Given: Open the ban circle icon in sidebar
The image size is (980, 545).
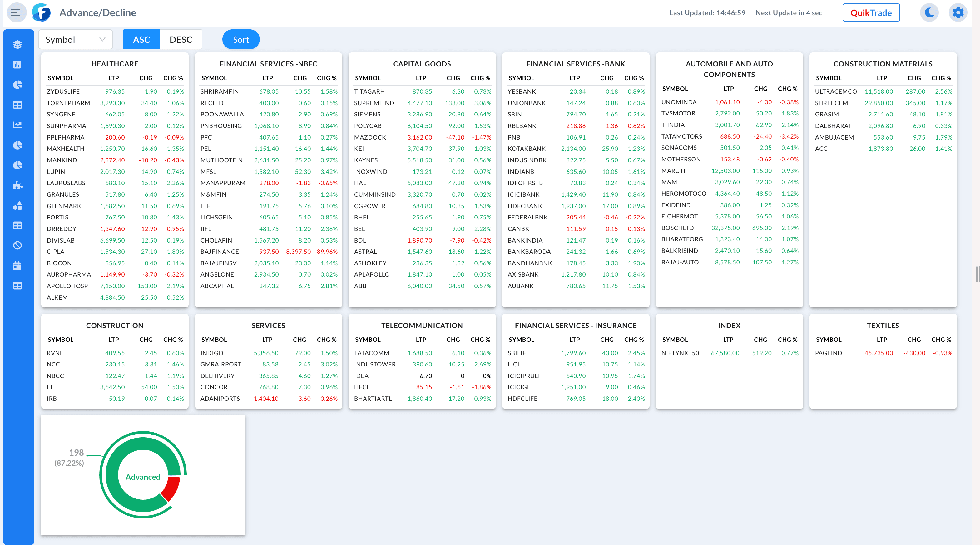Looking at the screenshot, I should tap(17, 245).
